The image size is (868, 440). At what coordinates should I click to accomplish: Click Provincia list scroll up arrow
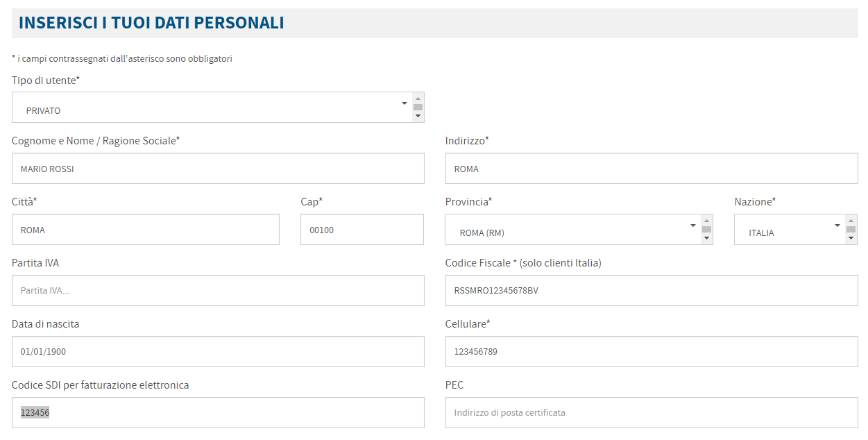[x=707, y=220]
